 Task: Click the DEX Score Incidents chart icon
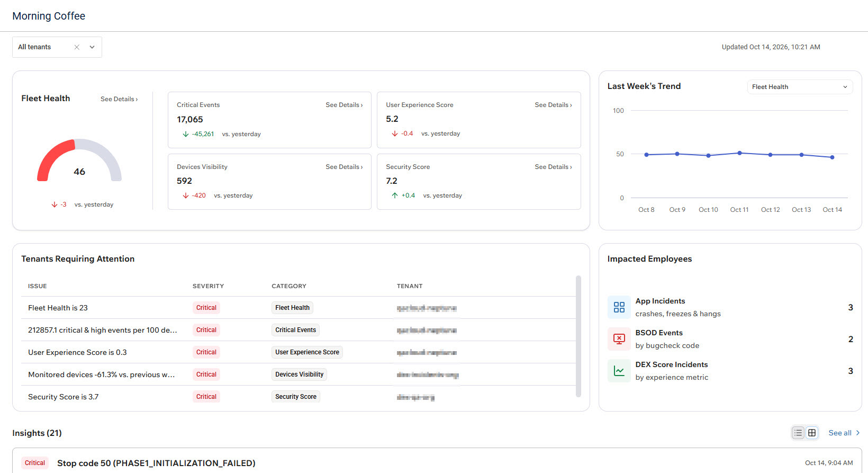[619, 371]
